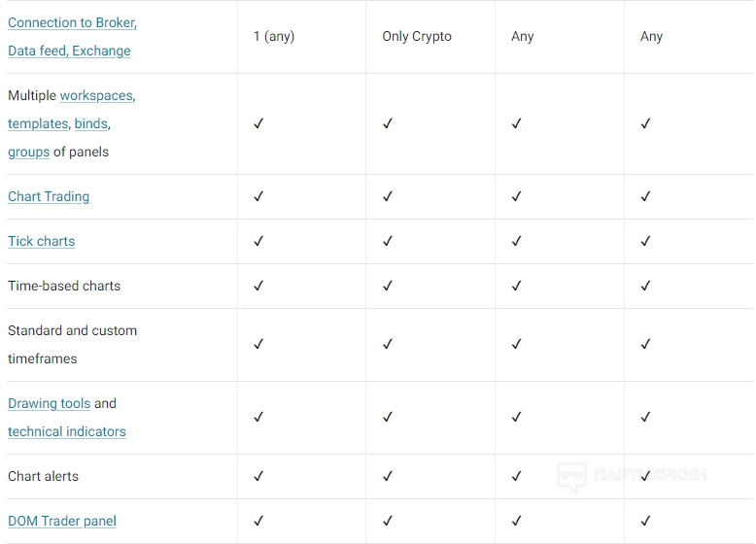Click third column checkmark in Time-based charts row
Screen dimensions: 756x544
pyautogui.click(x=517, y=286)
